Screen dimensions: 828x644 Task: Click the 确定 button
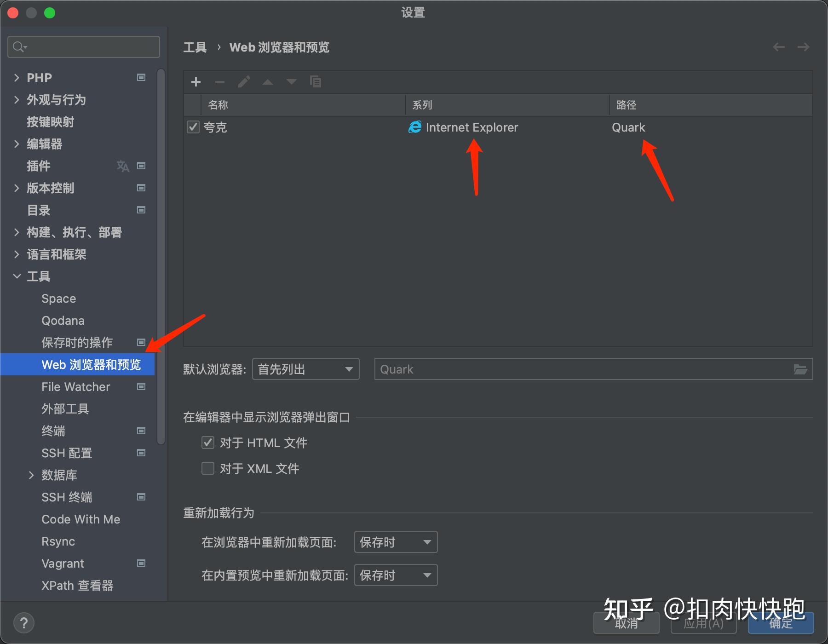pos(781,623)
